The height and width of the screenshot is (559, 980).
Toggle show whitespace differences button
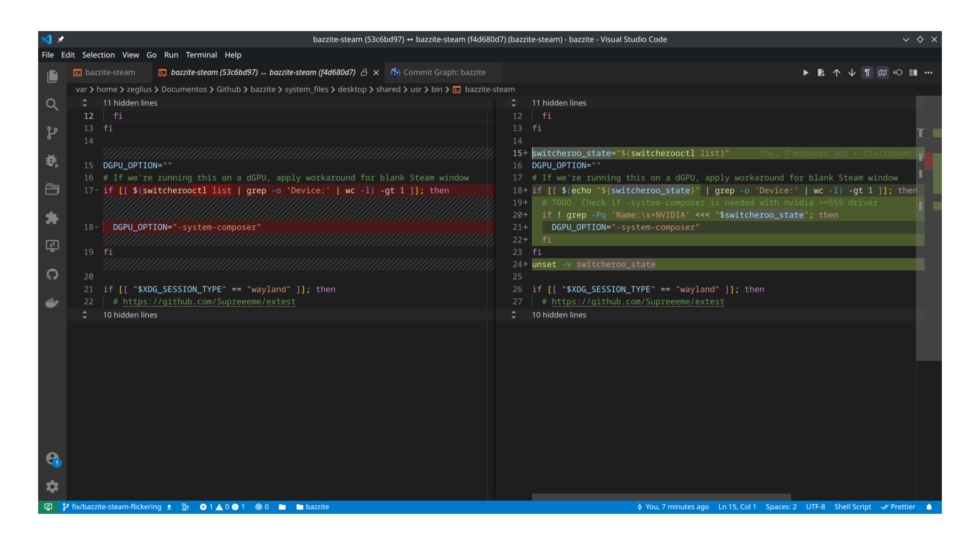click(867, 73)
